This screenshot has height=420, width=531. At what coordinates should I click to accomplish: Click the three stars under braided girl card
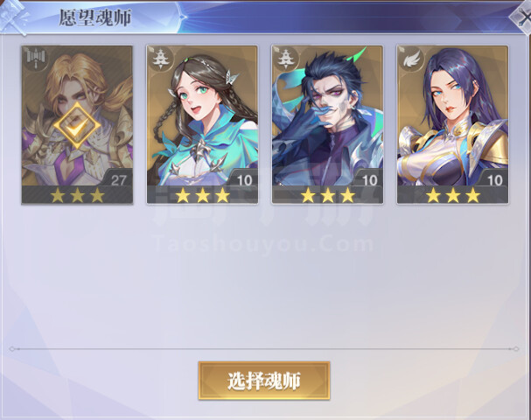tap(202, 195)
